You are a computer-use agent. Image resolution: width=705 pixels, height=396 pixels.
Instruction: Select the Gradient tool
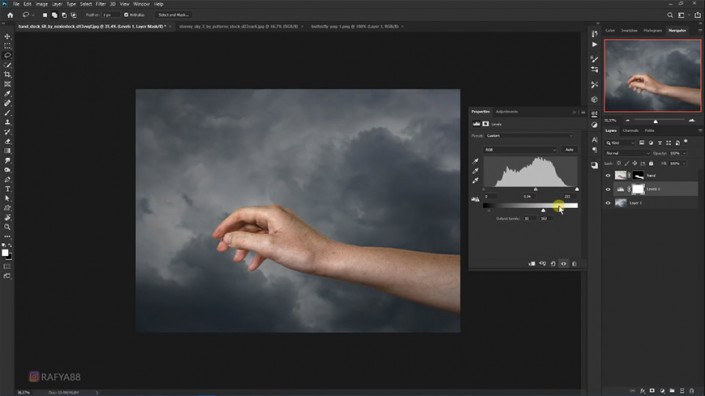[x=7, y=151]
